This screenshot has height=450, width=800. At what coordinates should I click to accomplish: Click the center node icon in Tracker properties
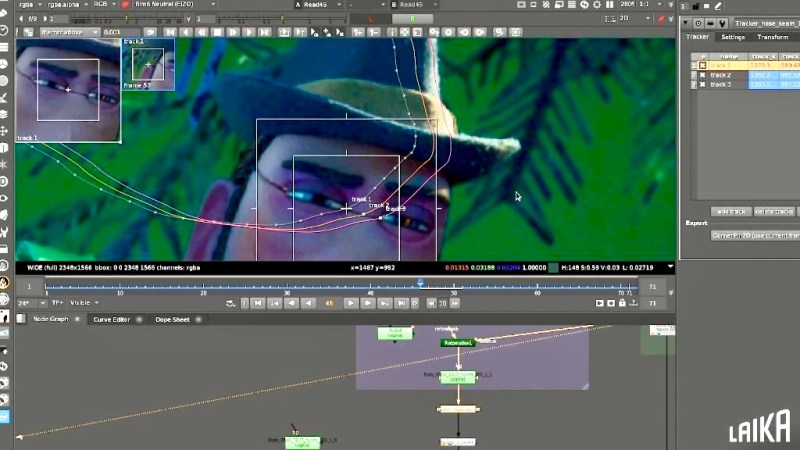click(698, 23)
